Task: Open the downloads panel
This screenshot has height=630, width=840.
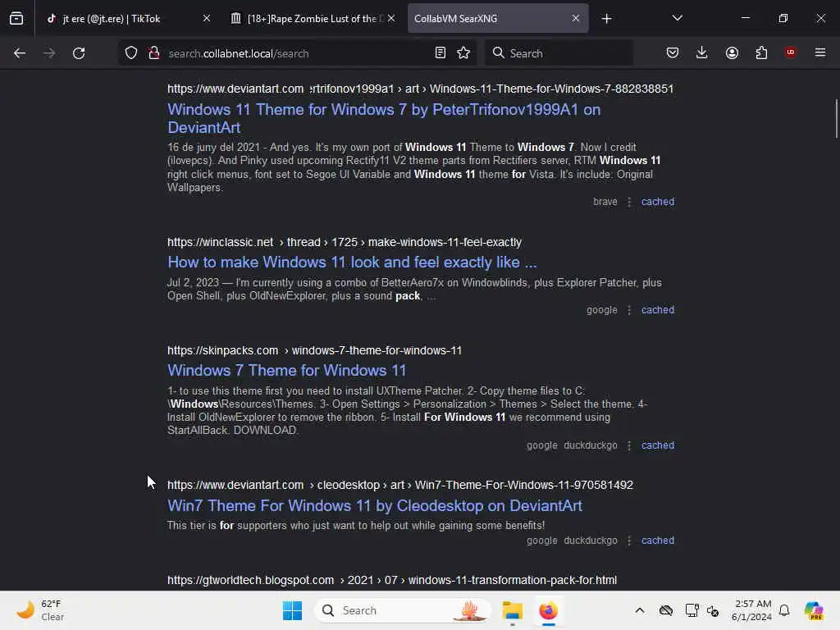Action: (702, 52)
